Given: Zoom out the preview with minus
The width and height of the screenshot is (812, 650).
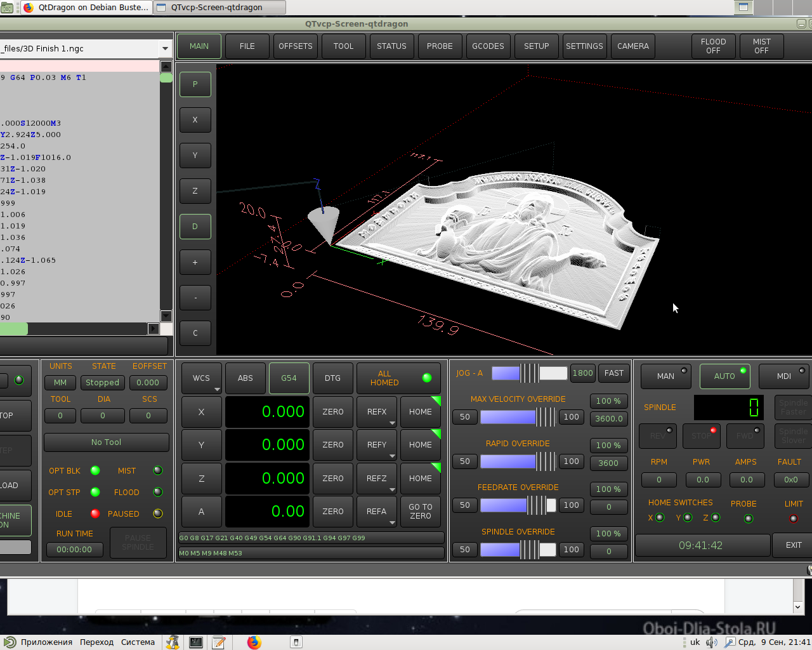Looking at the screenshot, I should point(195,298).
